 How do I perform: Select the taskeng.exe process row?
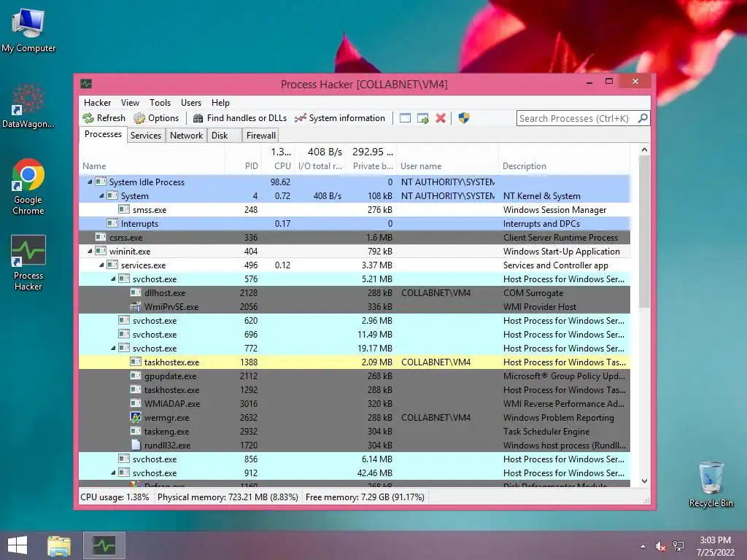[355, 431]
